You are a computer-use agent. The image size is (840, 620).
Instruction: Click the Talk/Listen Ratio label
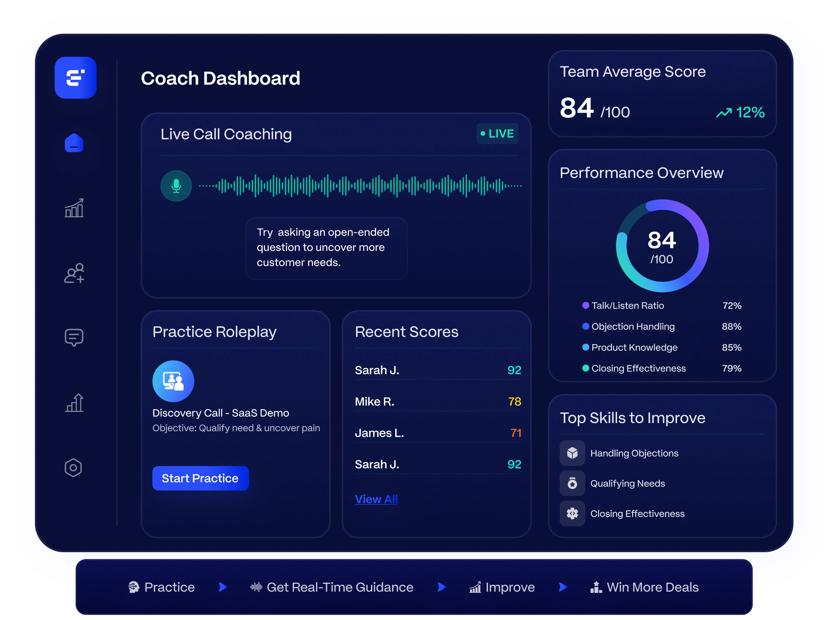[627, 305]
